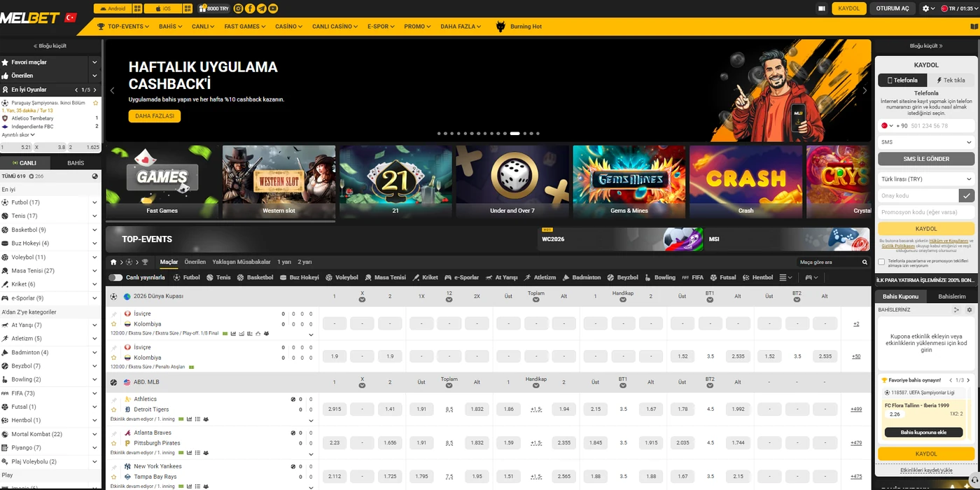
Task: Filter matches by Tenis in filter bar
Action: 218,277
